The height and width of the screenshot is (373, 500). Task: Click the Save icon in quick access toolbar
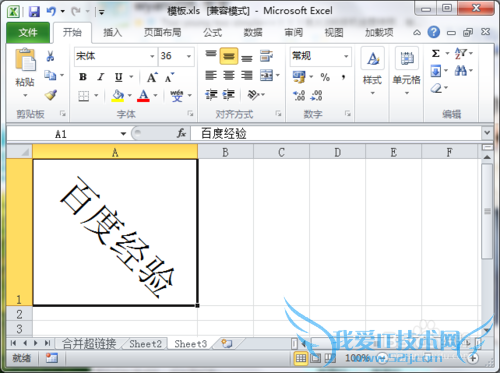click(x=34, y=12)
